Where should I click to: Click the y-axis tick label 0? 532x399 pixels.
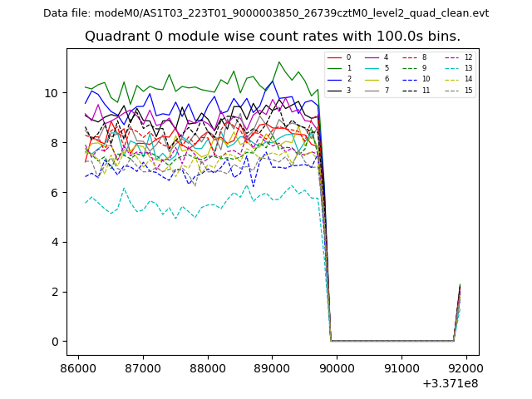point(55,342)
